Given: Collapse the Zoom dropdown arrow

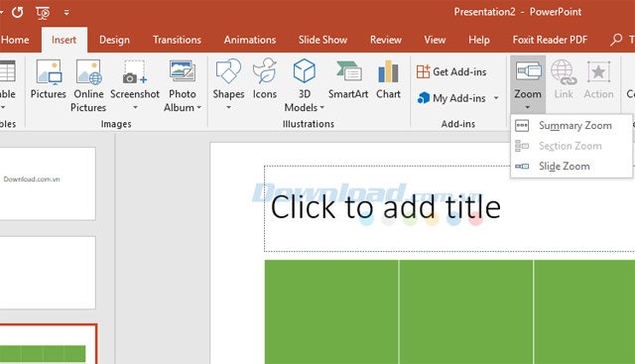Looking at the screenshot, I should [x=527, y=108].
